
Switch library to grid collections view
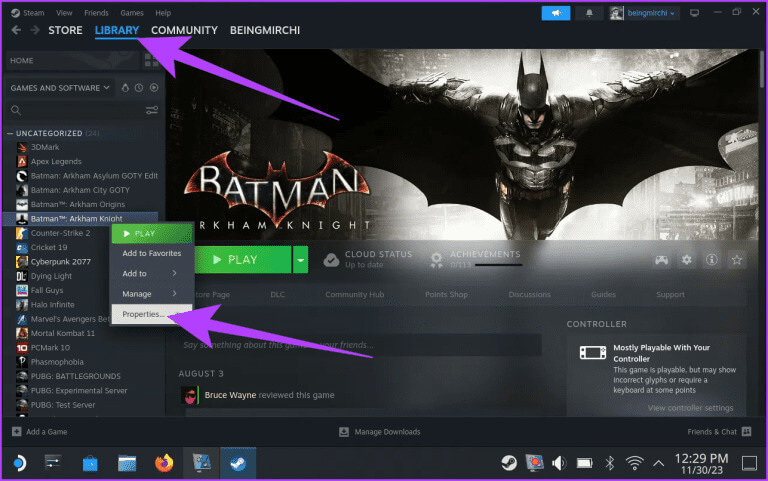151,60
